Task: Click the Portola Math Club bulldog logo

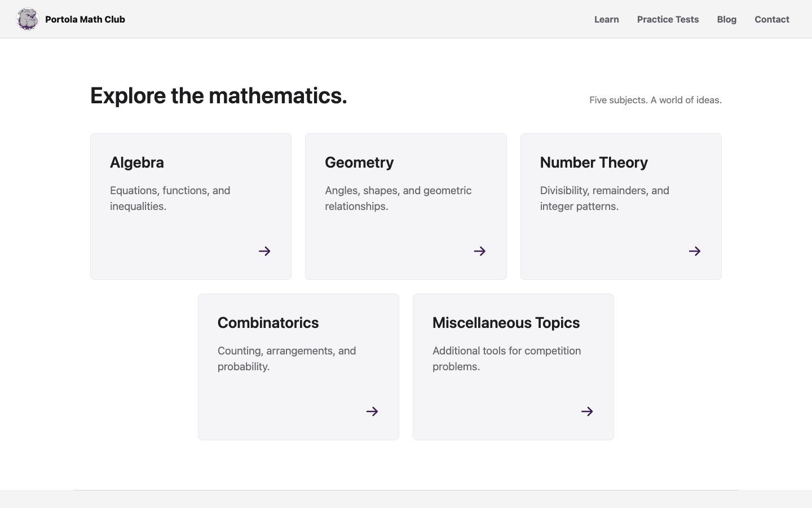Action: (27, 19)
